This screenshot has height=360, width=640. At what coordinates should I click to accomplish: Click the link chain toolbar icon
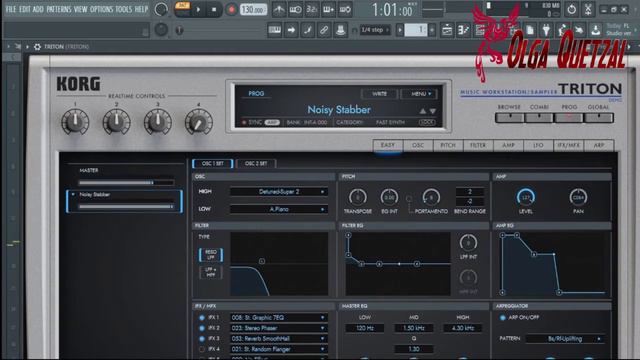point(324,30)
